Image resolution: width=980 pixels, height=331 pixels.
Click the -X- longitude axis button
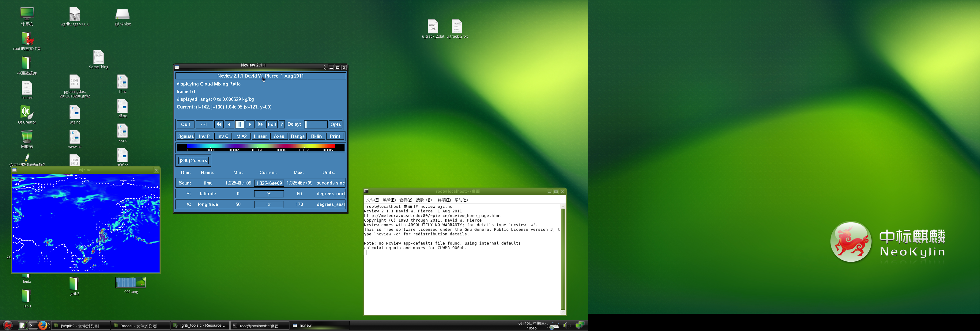(x=269, y=204)
